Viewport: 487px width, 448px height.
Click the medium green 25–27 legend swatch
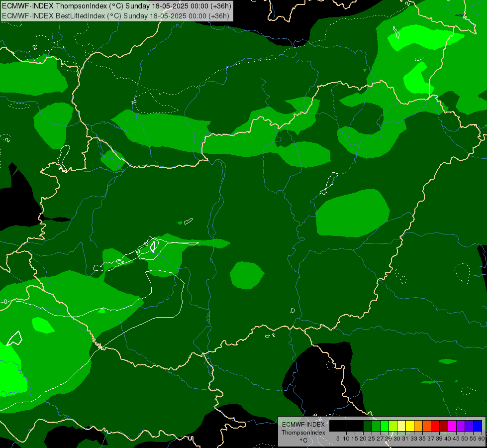pyautogui.click(x=376, y=426)
